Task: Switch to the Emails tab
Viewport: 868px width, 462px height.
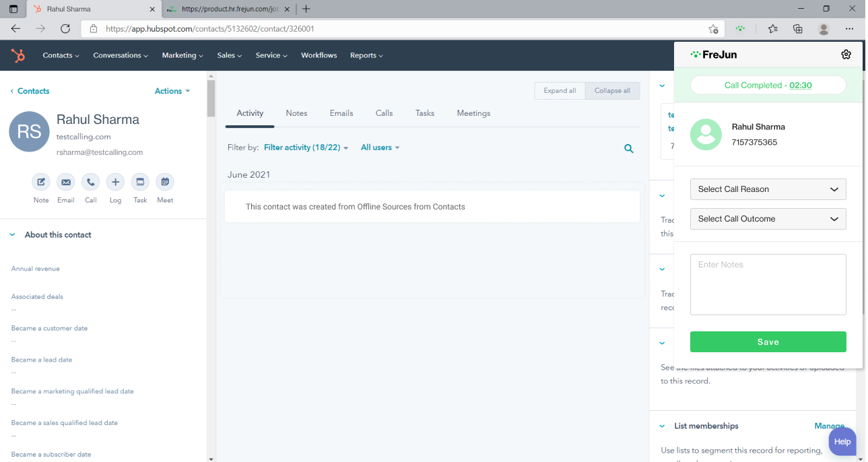Action: 341,113
